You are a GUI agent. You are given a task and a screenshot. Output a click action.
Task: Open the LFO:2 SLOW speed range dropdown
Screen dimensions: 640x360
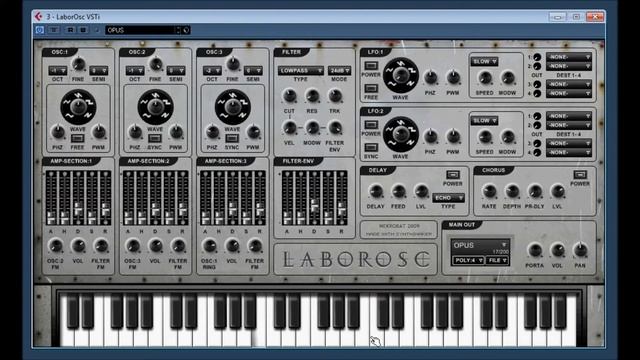[x=484, y=121]
